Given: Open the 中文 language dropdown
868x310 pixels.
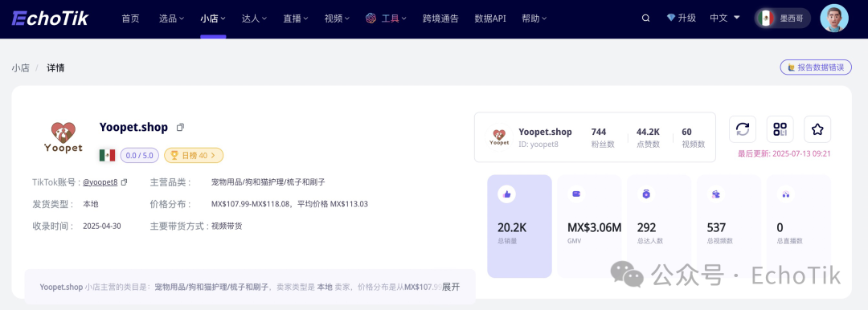Looking at the screenshot, I should pyautogui.click(x=725, y=18).
